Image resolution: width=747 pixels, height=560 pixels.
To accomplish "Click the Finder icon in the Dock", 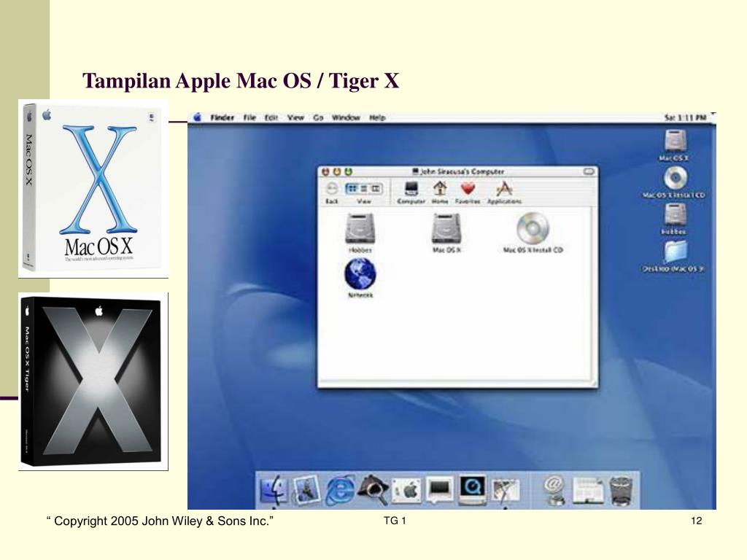I will tap(274, 490).
